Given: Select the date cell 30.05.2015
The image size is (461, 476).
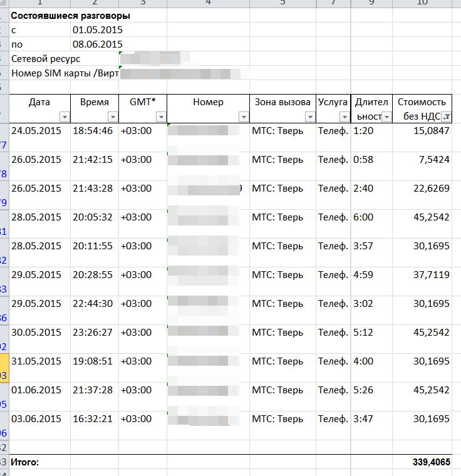Looking at the screenshot, I should (x=40, y=339).
